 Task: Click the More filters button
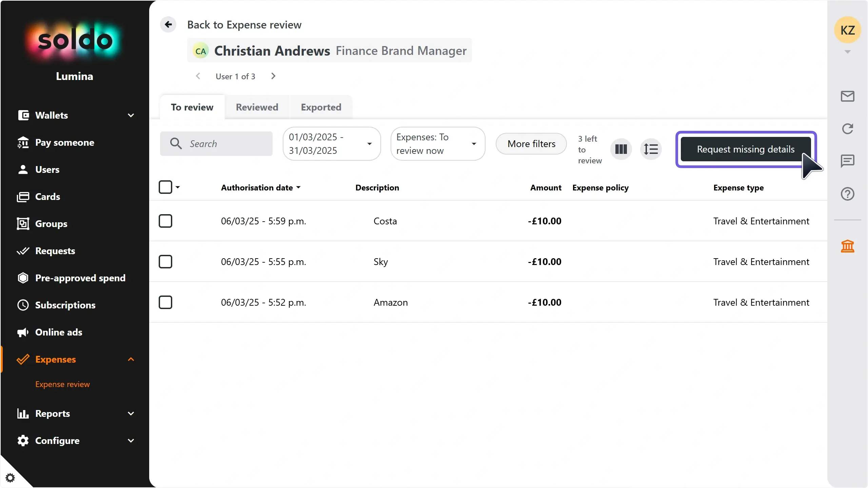click(x=531, y=144)
